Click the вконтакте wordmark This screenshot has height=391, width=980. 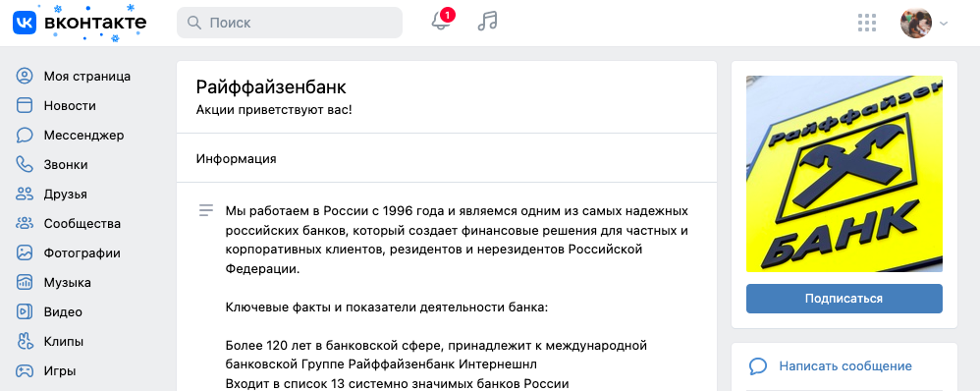tap(95, 24)
